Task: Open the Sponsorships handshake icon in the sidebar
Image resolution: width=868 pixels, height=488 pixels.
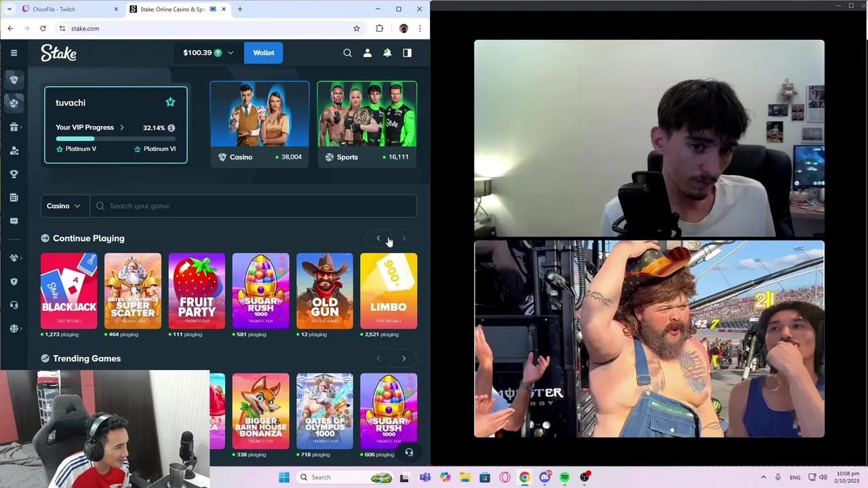Action: pos(14,258)
